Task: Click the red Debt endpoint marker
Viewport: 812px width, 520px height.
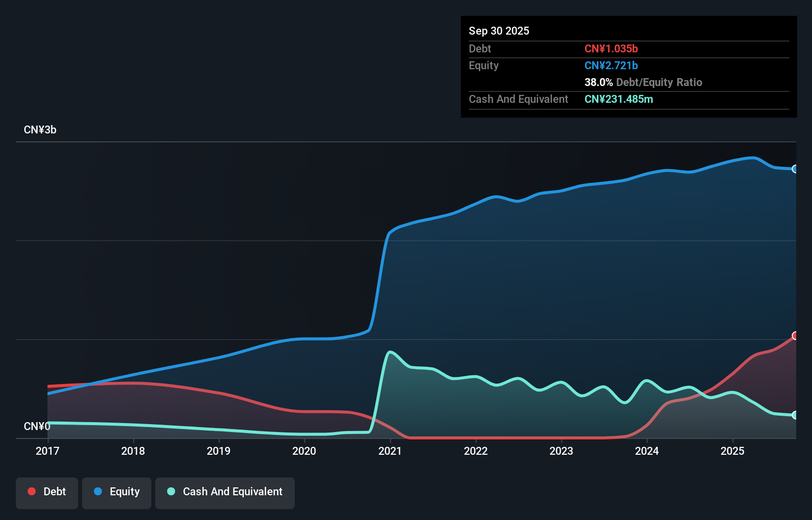Action: click(x=795, y=336)
